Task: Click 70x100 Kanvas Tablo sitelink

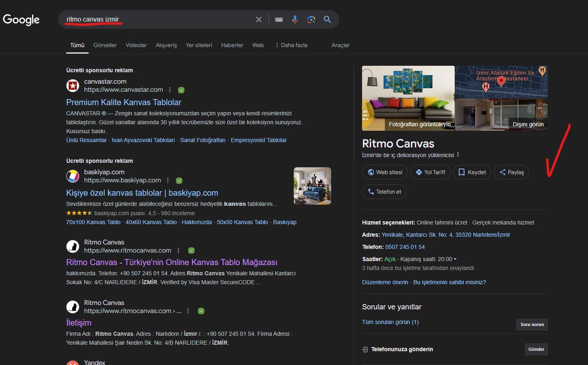Action: [93, 222]
